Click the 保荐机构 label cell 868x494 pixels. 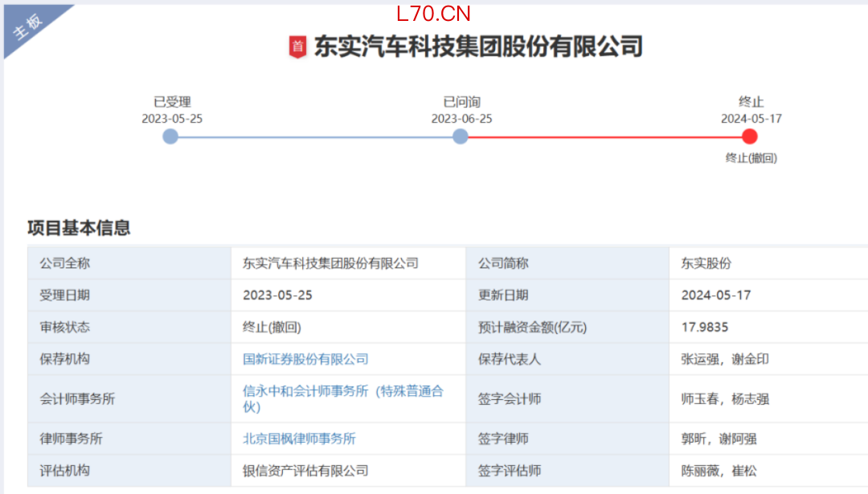coord(129,360)
